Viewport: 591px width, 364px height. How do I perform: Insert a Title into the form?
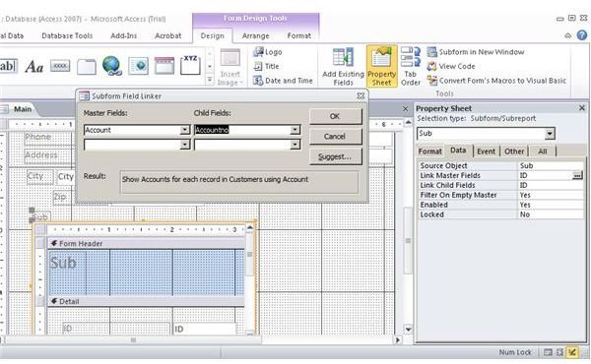(x=267, y=66)
